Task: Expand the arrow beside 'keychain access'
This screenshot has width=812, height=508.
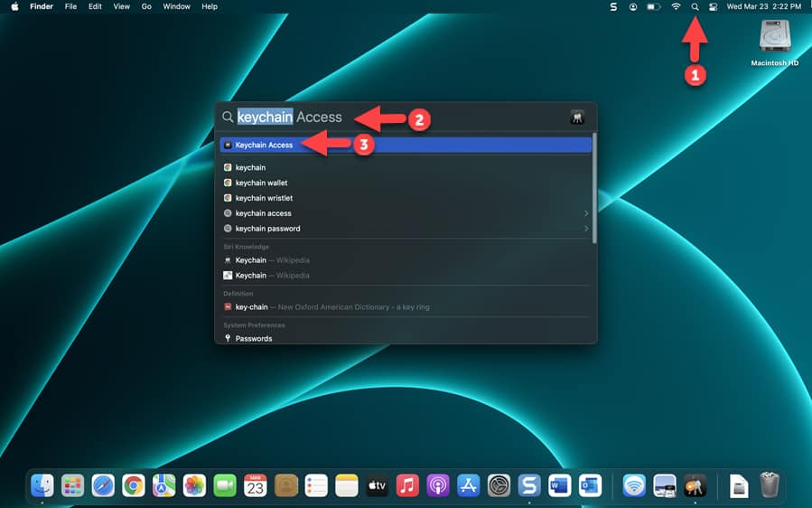Action: click(x=586, y=213)
